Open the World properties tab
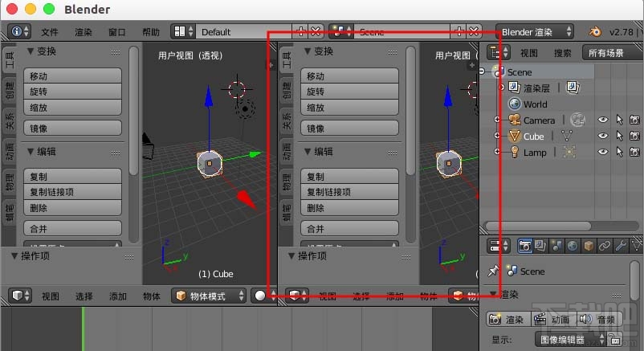Image resolution: width=644 pixels, height=351 pixels. click(573, 246)
